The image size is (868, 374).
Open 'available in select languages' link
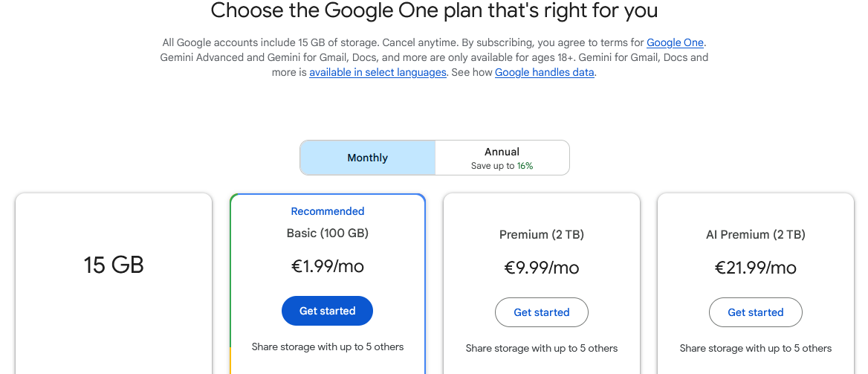378,72
